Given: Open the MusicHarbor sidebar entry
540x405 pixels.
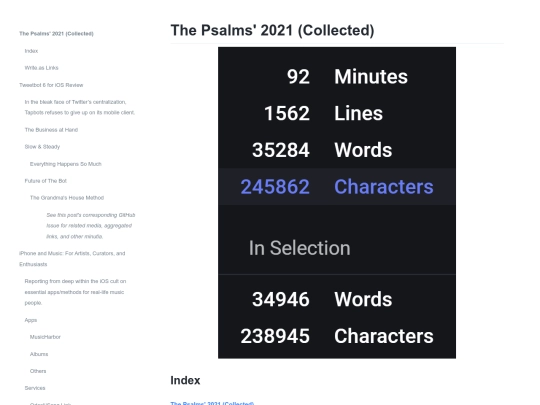Looking at the screenshot, I should 45,337.
